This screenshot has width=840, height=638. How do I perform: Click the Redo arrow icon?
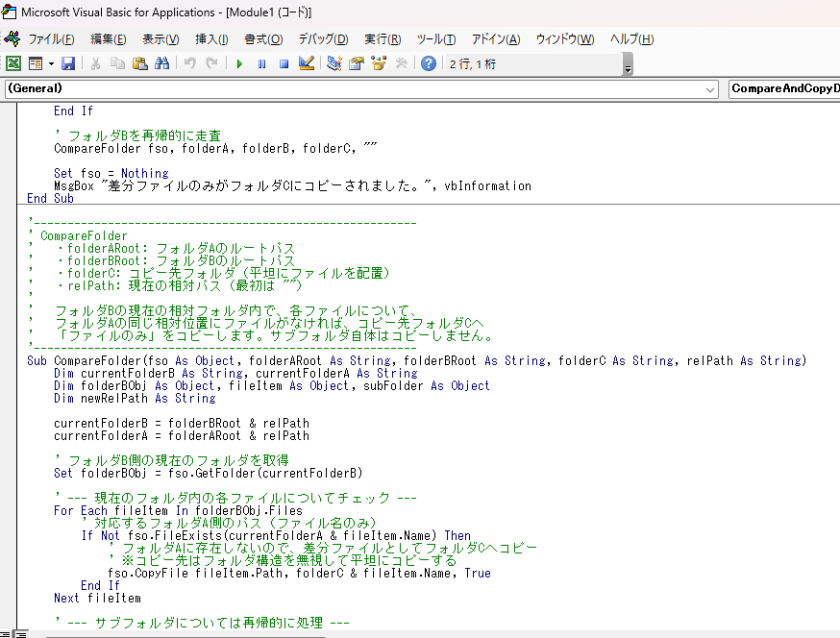[211, 63]
